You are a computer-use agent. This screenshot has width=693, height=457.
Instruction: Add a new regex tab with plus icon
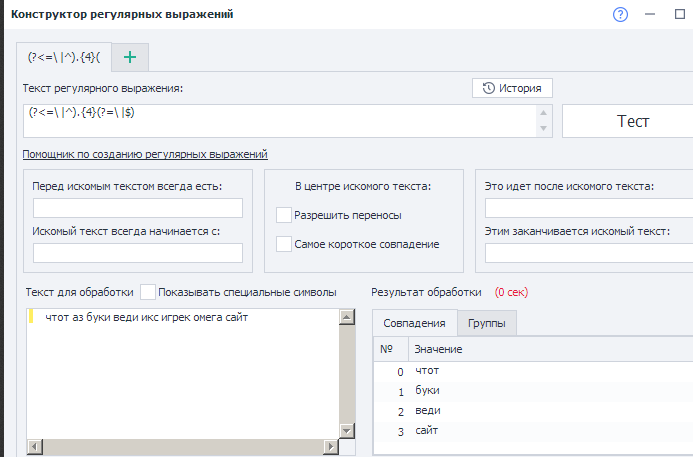click(x=130, y=57)
